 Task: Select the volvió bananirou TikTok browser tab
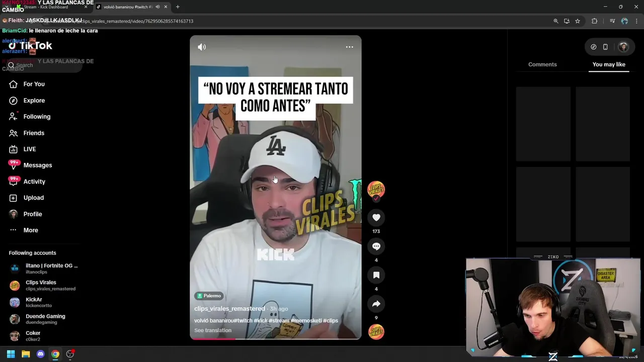[x=128, y=7]
